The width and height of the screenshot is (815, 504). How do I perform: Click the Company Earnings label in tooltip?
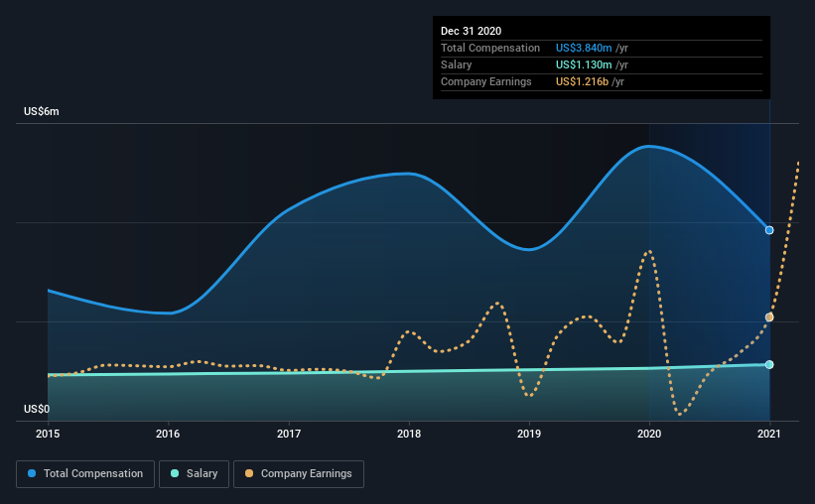click(486, 81)
